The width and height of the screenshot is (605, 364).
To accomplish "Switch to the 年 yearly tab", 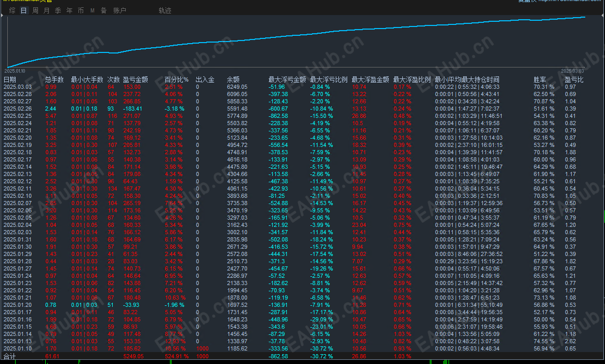I will 70,10.
